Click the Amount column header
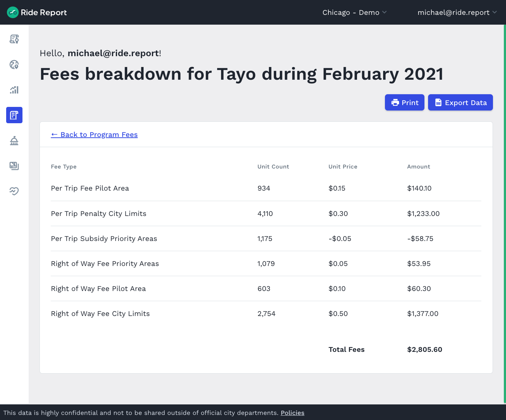 tap(418, 167)
